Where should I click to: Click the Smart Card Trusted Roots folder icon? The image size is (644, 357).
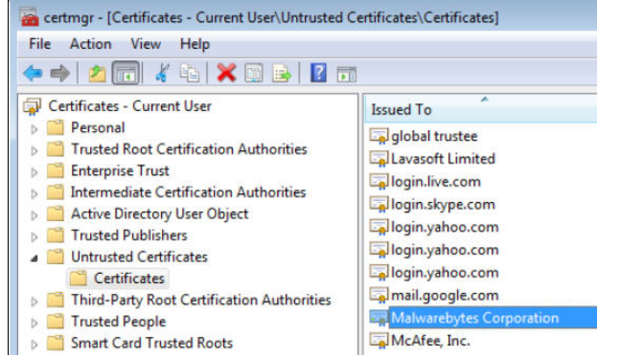tap(56, 343)
